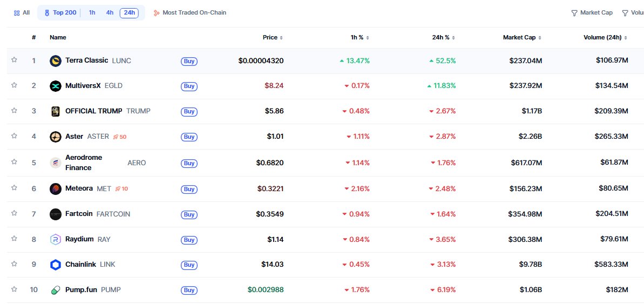Viewport: 644px width, 304px height.
Task: Buy Chainlink LINK
Action: point(189,265)
